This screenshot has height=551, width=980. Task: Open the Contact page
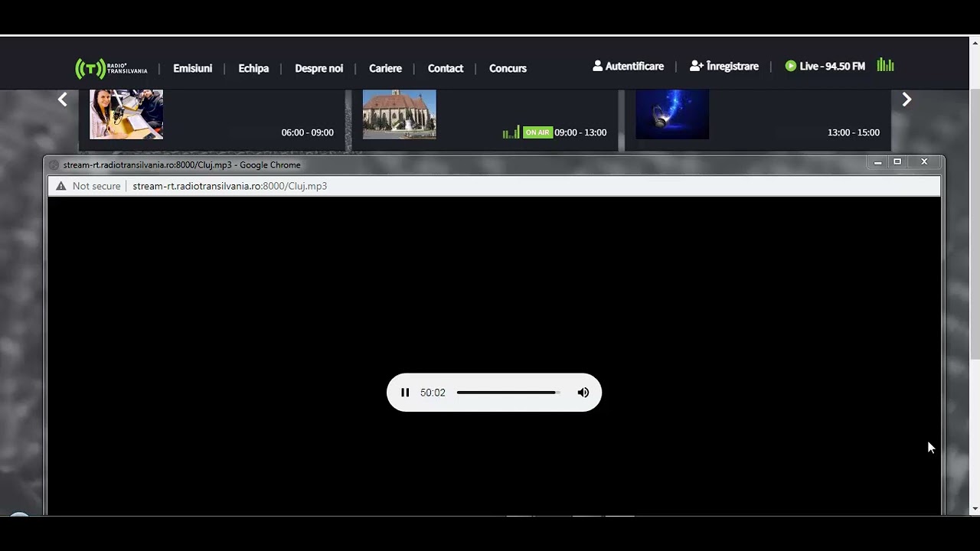pyautogui.click(x=446, y=68)
